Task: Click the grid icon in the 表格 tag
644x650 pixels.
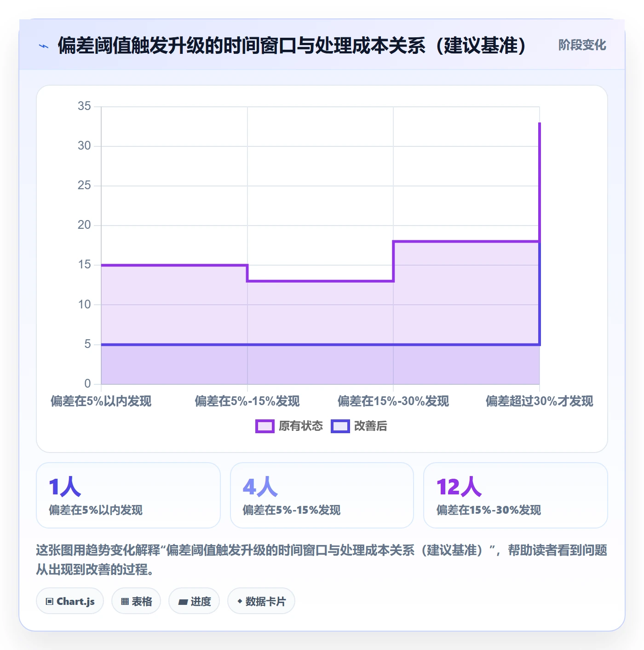Action: [x=125, y=601]
